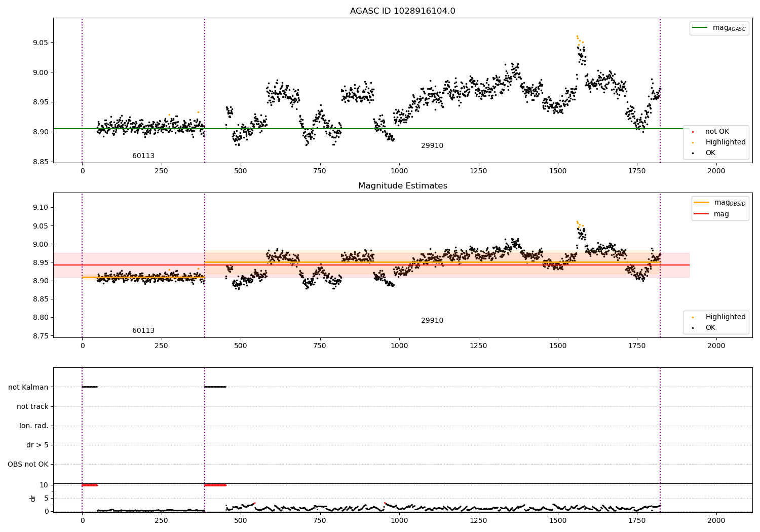Image resolution: width=760 pixels, height=532 pixels.
Task: Click 'OK' legend entry in Magnitude Estimates plot
Action: (710, 327)
